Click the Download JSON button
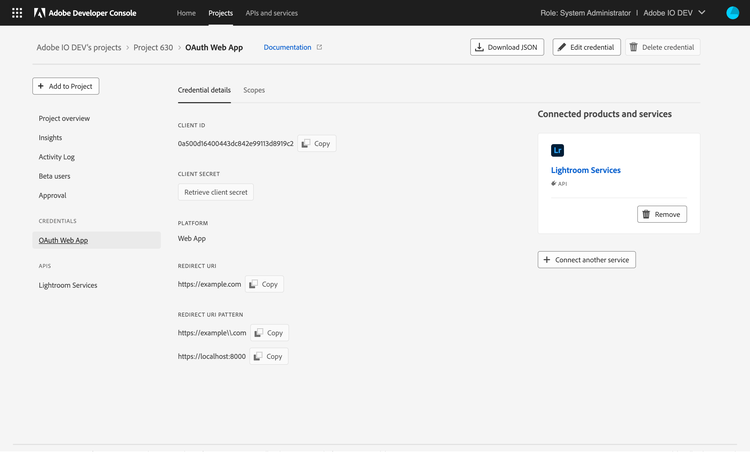 (508, 47)
